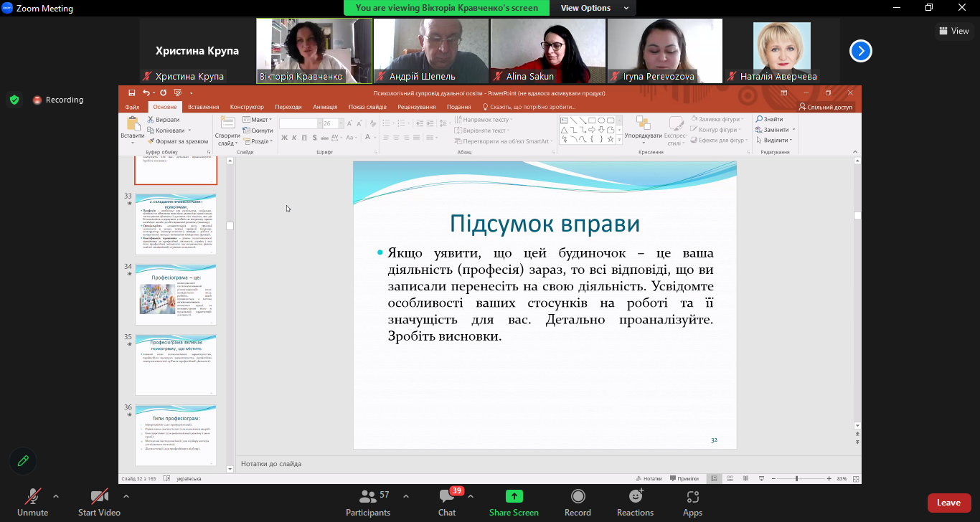The width and height of the screenshot is (980, 522).
Task: Start video with the camera icon
Action: [99, 496]
